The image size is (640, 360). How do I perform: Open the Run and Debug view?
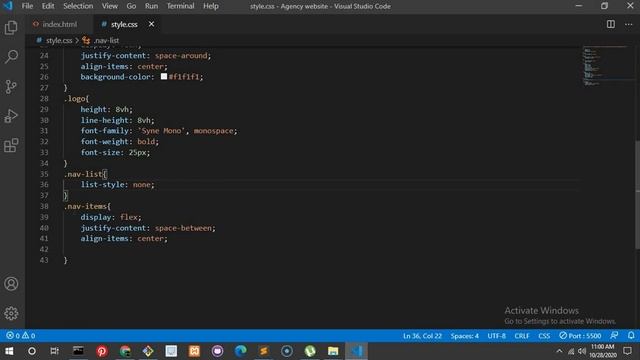(11, 116)
